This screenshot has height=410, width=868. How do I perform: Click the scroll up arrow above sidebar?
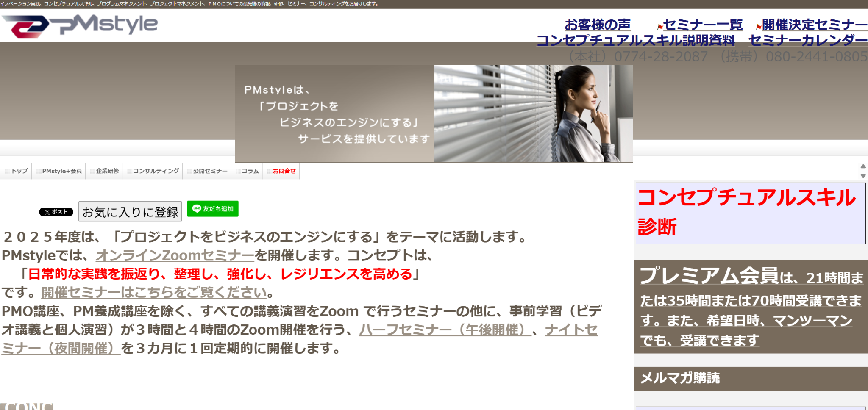point(863,166)
